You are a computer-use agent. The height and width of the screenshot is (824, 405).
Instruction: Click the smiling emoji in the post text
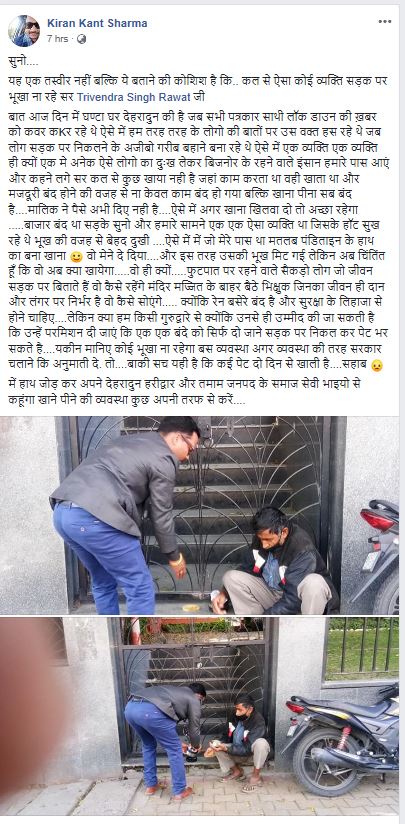coord(76,258)
